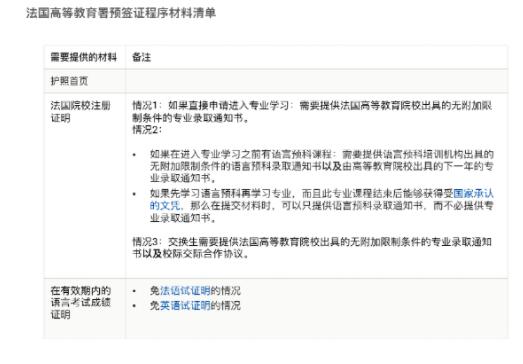
Task: Open the 英语试证明 link
Action: click(185, 305)
